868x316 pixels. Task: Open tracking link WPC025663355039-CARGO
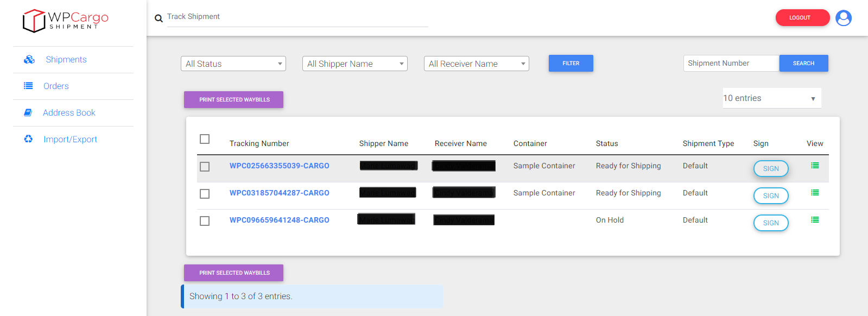[x=279, y=166]
